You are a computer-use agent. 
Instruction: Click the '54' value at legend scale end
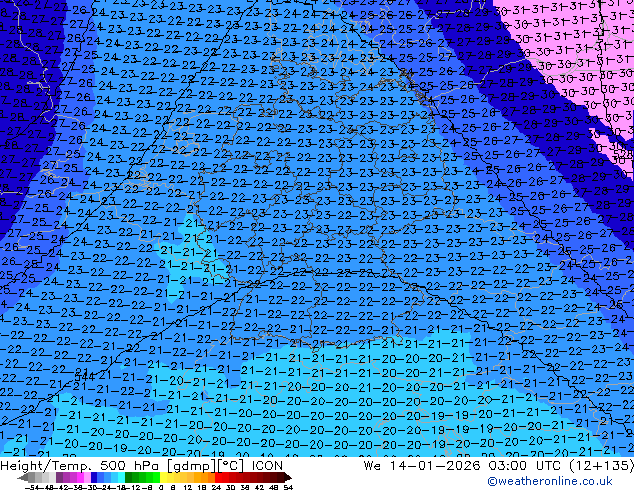[x=287, y=488]
